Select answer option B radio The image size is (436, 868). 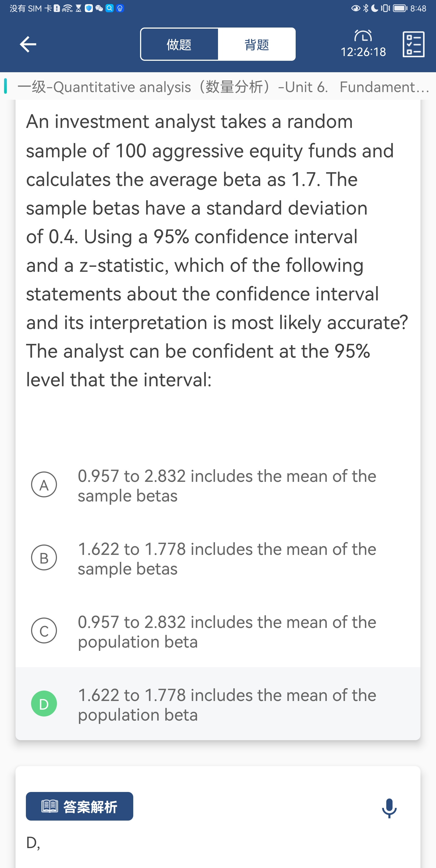(x=44, y=558)
